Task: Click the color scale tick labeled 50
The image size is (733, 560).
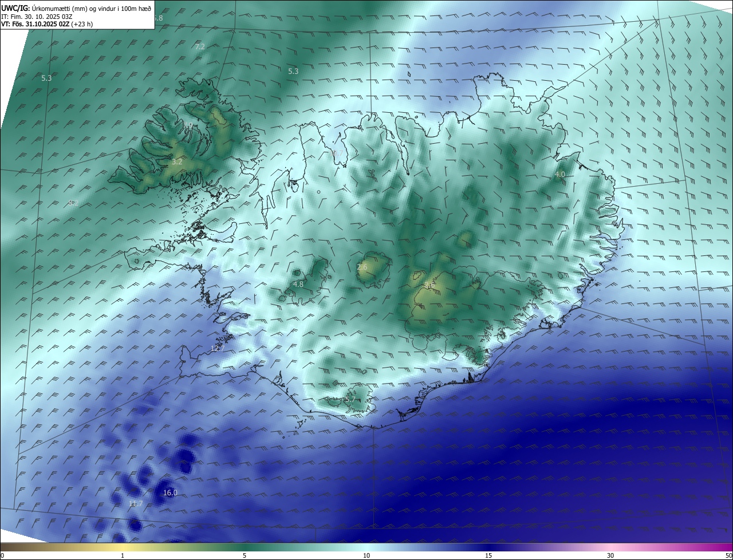Action: pos(728,555)
